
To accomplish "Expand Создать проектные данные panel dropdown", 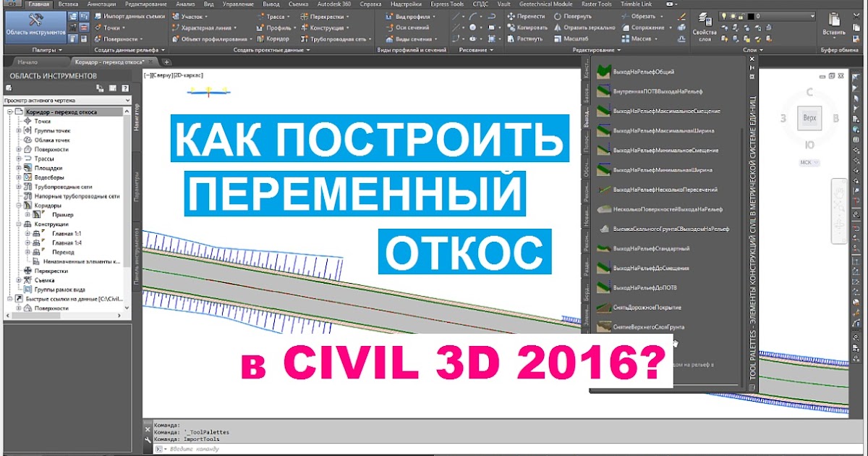I will coord(271,50).
